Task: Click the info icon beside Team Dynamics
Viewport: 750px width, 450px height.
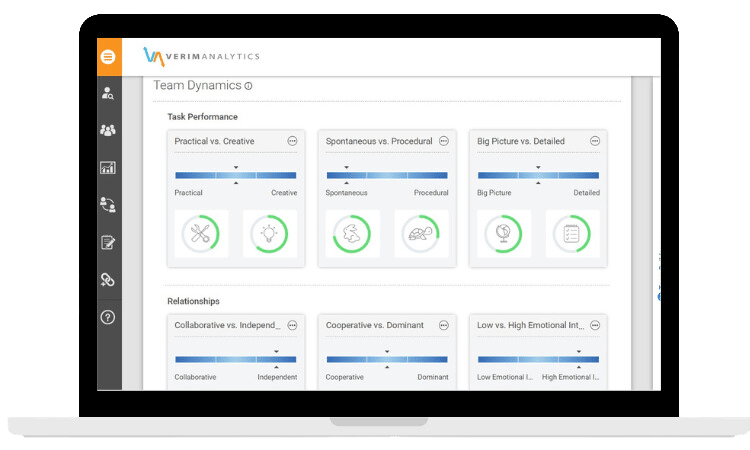Action: [249, 86]
